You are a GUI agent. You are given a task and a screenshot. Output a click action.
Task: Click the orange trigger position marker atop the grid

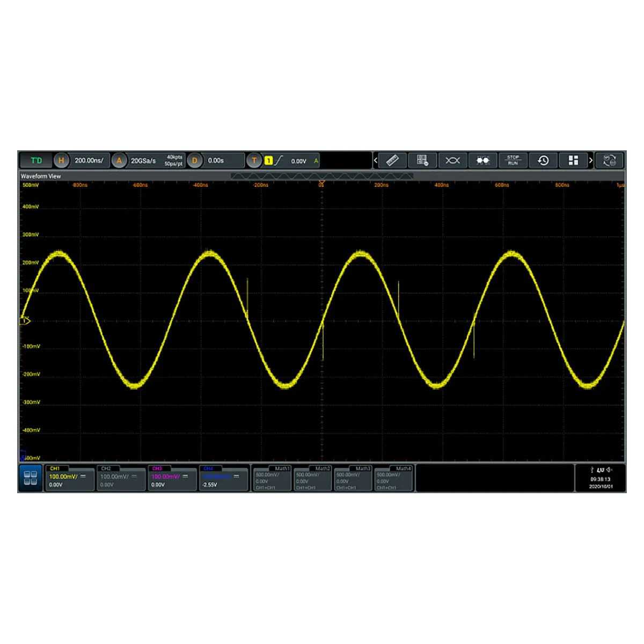(321, 184)
